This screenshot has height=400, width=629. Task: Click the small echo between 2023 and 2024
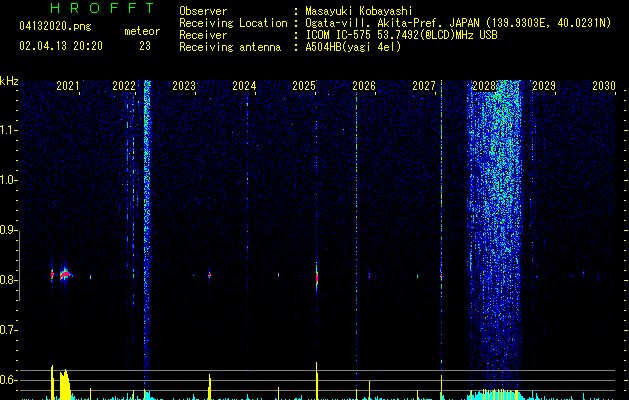pos(209,275)
